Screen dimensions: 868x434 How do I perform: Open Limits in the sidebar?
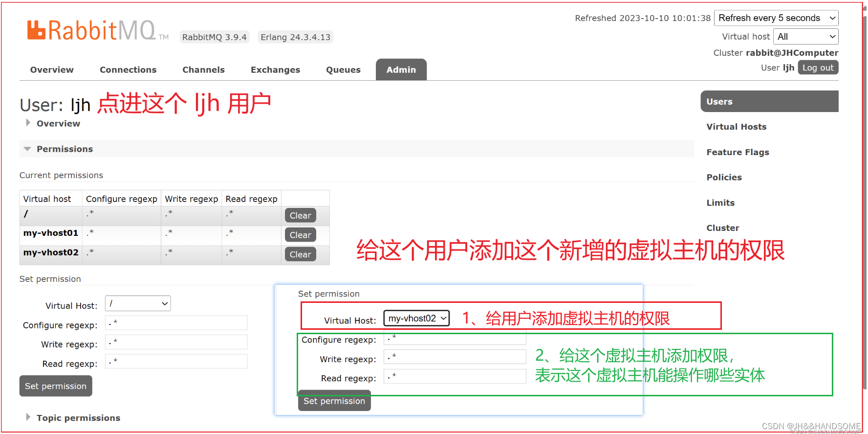pyautogui.click(x=720, y=203)
